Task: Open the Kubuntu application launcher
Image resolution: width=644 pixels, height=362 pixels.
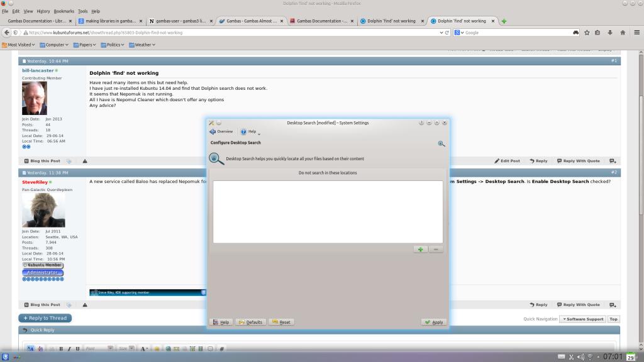Action: point(6,357)
